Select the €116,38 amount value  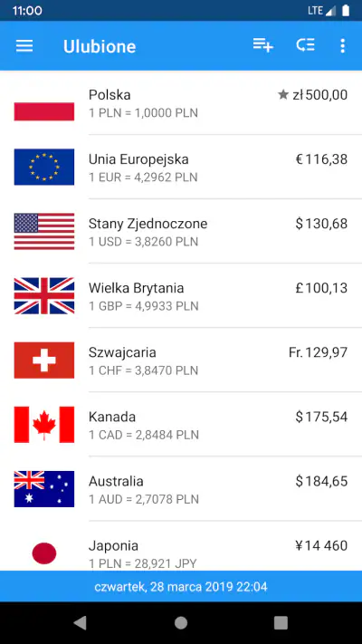click(x=321, y=159)
